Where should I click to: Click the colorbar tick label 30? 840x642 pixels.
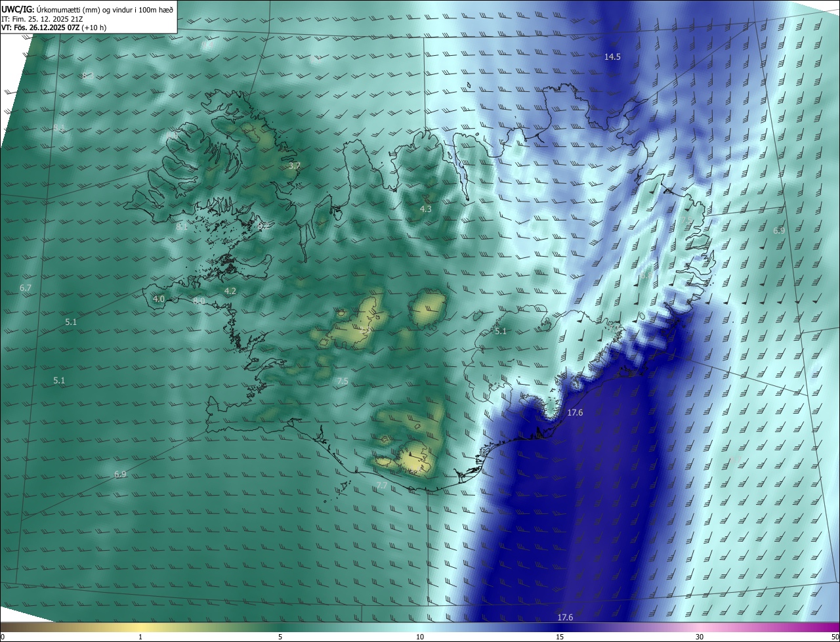700,637
